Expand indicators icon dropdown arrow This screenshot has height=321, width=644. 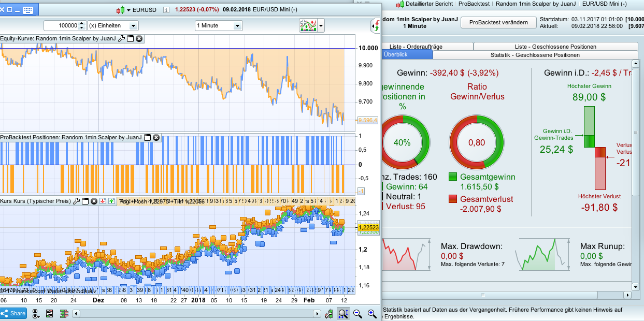coord(321,25)
